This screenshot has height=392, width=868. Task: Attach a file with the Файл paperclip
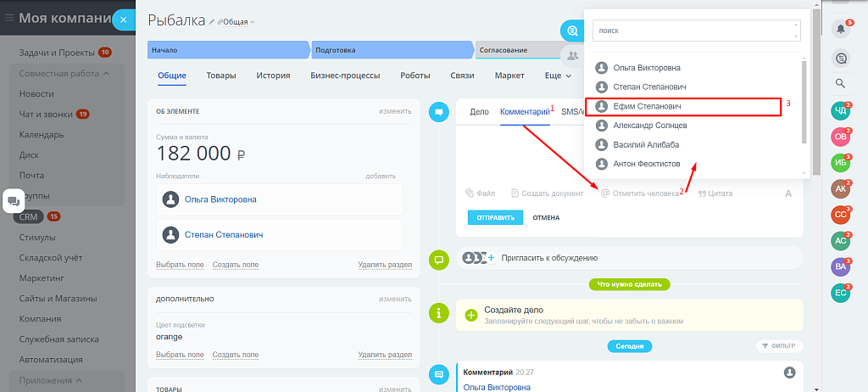(x=480, y=193)
